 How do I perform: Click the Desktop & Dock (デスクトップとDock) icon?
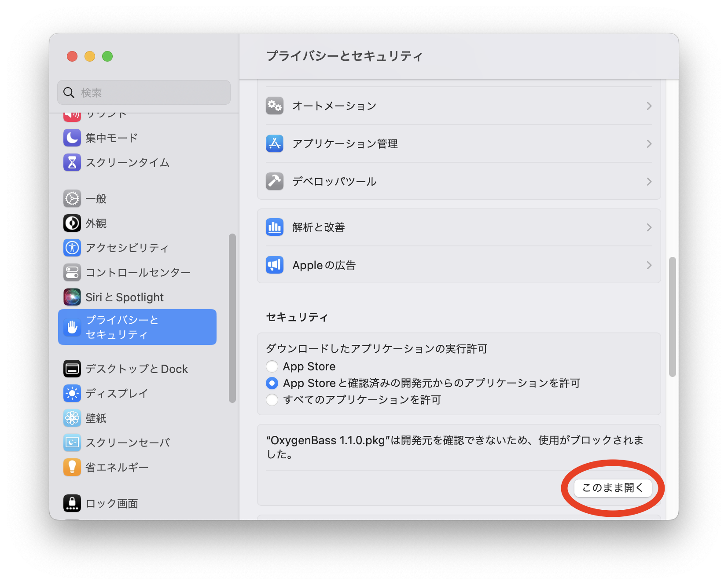(x=72, y=369)
